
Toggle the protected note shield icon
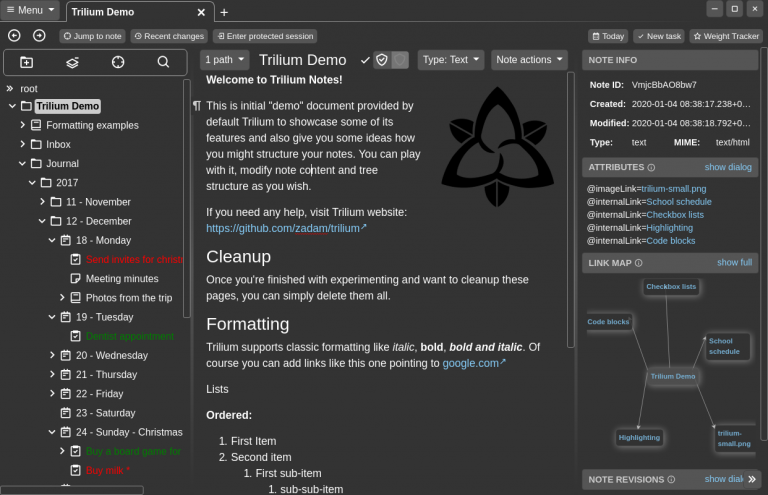(x=381, y=60)
